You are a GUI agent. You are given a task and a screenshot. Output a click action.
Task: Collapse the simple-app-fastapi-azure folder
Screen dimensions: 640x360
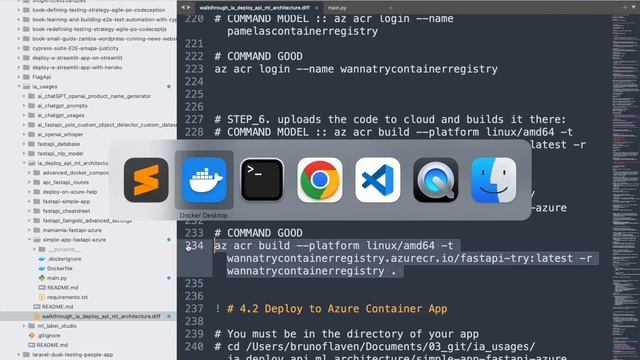tap(29, 240)
